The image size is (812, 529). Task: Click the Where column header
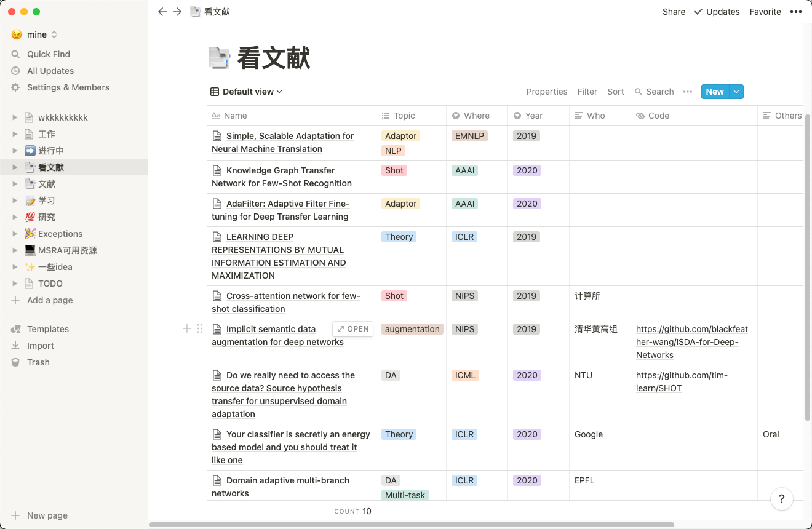pyautogui.click(x=477, y=116)
